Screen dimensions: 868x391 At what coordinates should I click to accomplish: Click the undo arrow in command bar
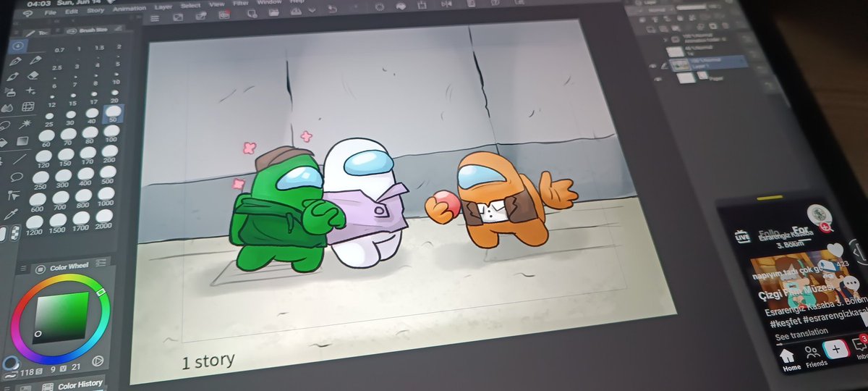(x=333, y=8)
